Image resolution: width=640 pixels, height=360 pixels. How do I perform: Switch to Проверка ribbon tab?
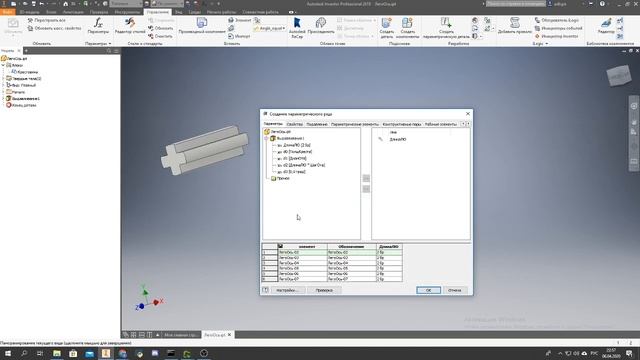point(99,12)
